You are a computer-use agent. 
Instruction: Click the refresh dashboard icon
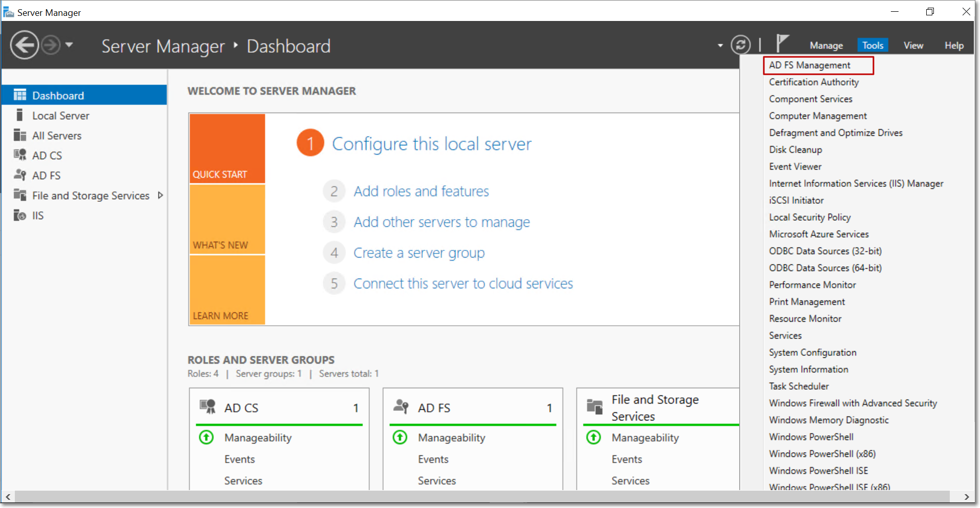pyautogui.click(x=740, y=46)
